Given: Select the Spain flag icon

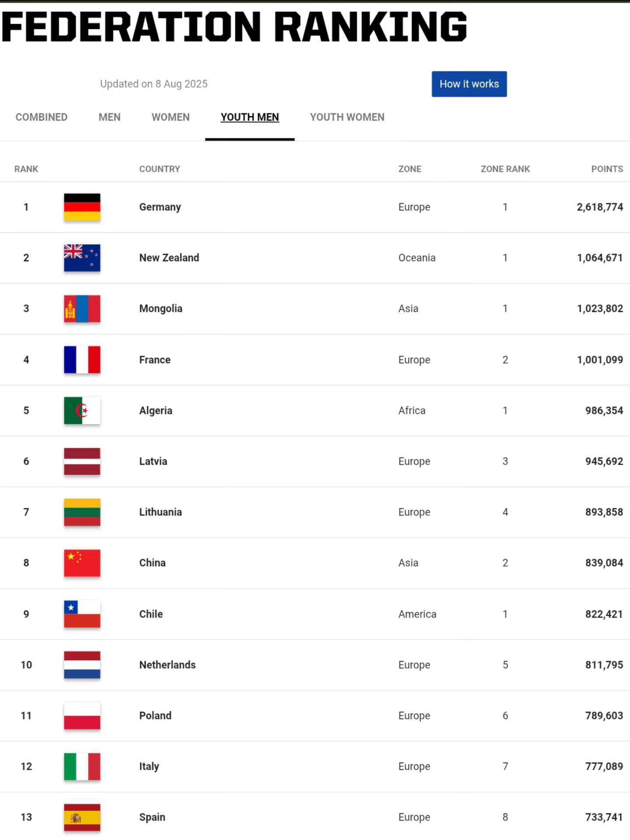Looking at the screenshot, I should tap(82, 817).
